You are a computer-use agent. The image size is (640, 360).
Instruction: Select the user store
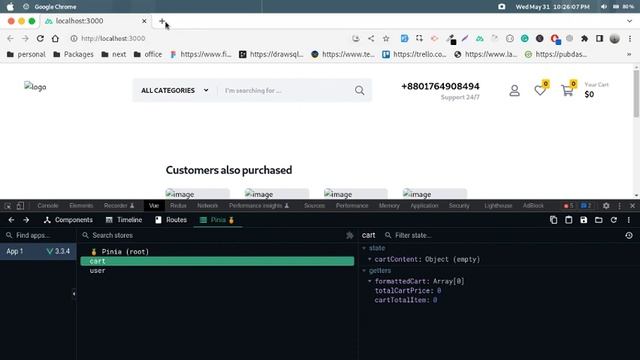point(217,271)
